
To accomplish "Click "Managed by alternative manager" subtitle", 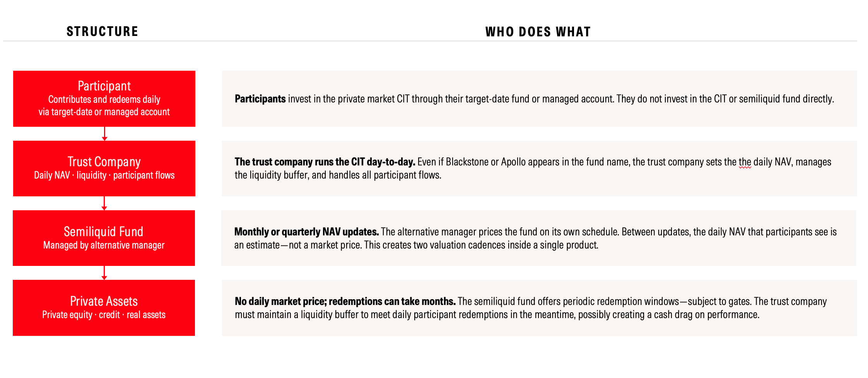I will [x=104, y=245].
